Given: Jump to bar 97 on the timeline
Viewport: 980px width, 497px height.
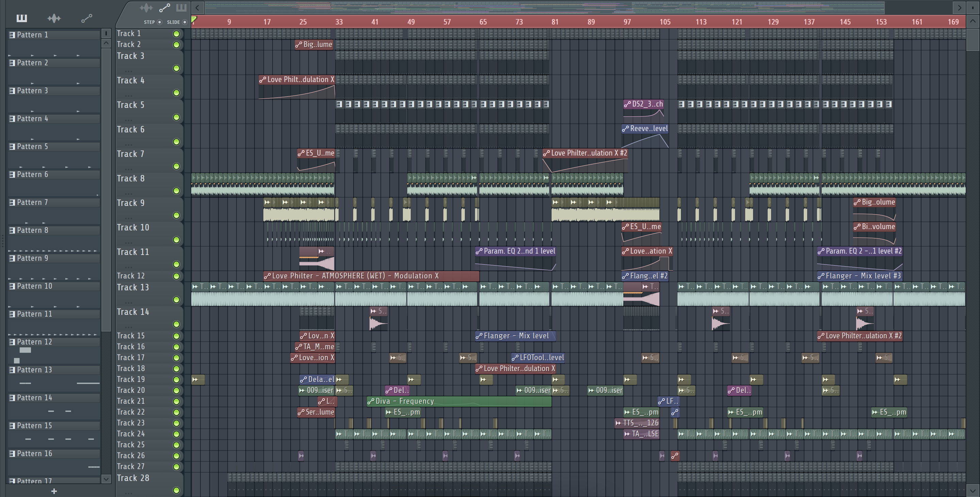Looking at the screenshot, I should pos(627,22).
